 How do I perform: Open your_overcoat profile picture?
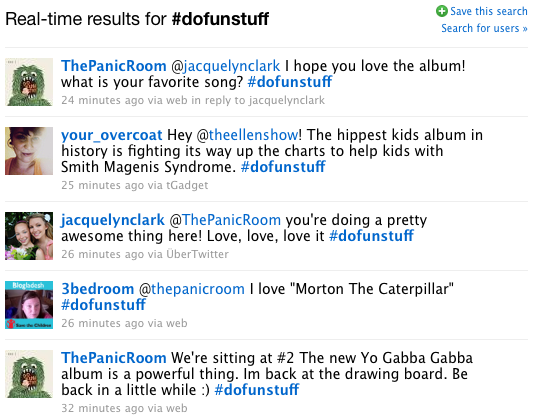(x=29, y=151)
